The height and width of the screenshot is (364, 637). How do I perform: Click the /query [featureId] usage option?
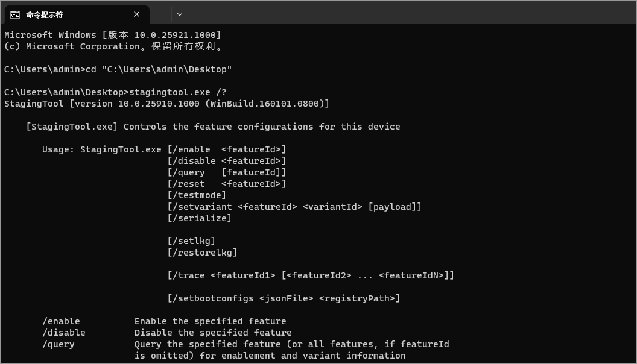coord(226,172)
